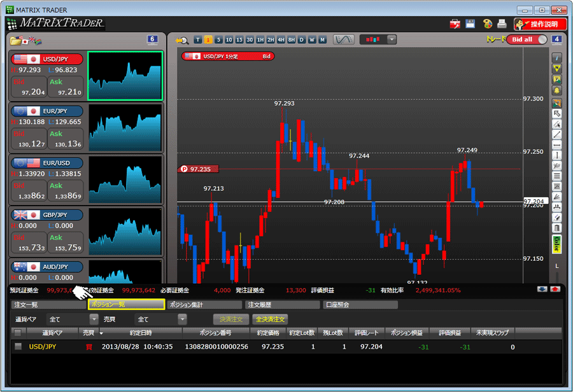Expand the candlestick chart type dropdown
The image size is (573, 392).
click(392, 39)
